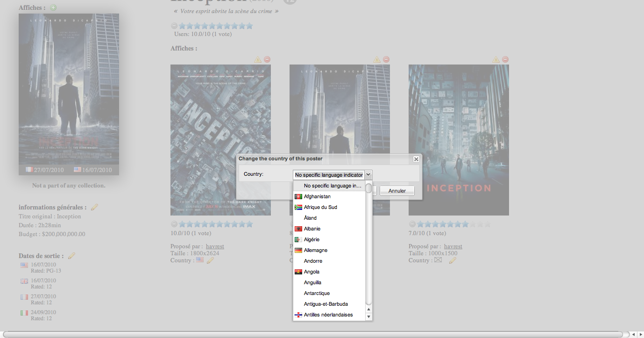Click the no-country icon of the 1000x1500 poster
The width and height of the screenshot is (644, 338).
click(x=438, y=260)
